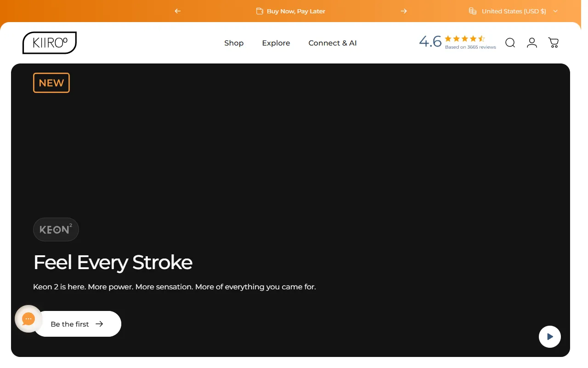
Task: Click the NEW badge on the banner
Action: click(x=51, y=83)
